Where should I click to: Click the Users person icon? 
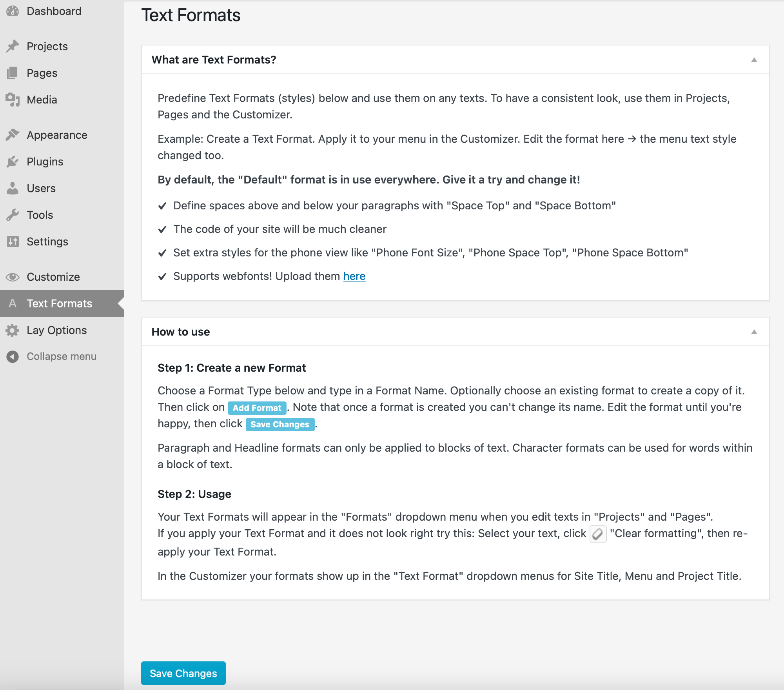pyautogui.click(x=13, y=188)
